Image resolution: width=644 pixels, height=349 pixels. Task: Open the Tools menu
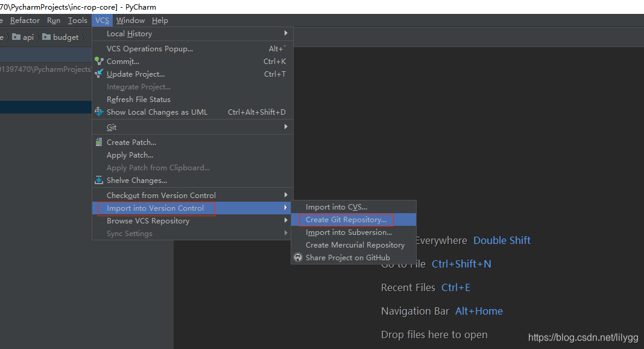[x=78, y=20]
